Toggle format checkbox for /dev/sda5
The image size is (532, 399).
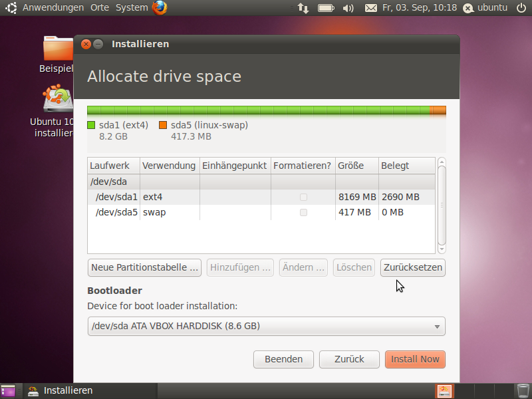pyautogui.click(x=303, y=213)
